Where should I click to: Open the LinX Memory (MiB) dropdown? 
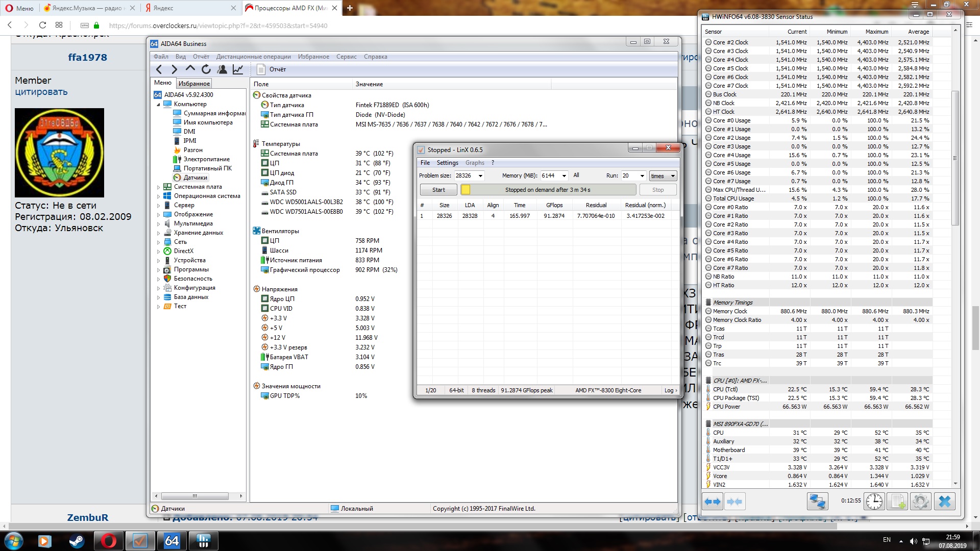pos(564,176)
